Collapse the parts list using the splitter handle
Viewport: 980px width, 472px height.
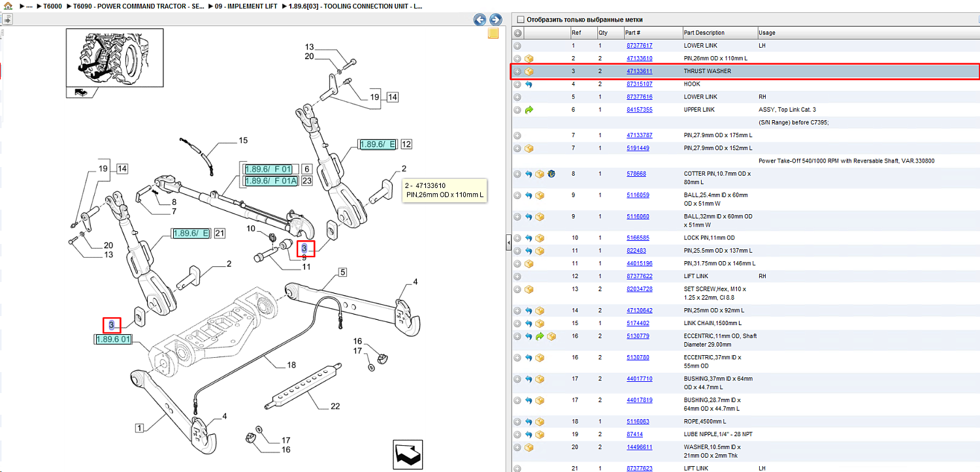[x=508, y=244]
